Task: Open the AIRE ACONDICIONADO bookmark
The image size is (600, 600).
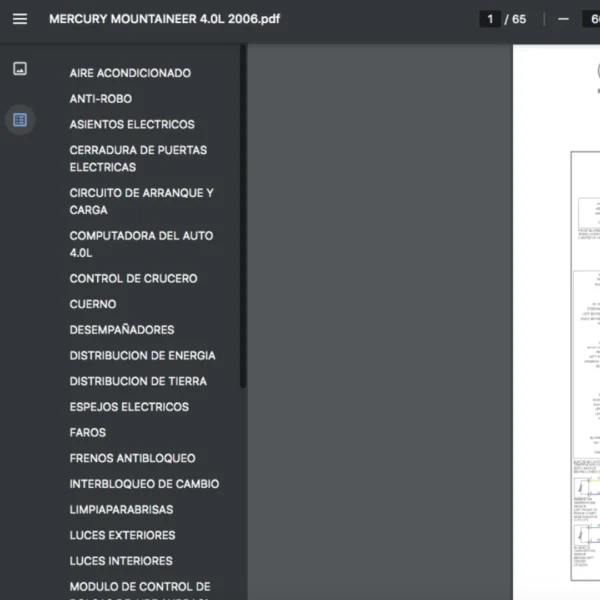Action: click(x=130, y=73)
